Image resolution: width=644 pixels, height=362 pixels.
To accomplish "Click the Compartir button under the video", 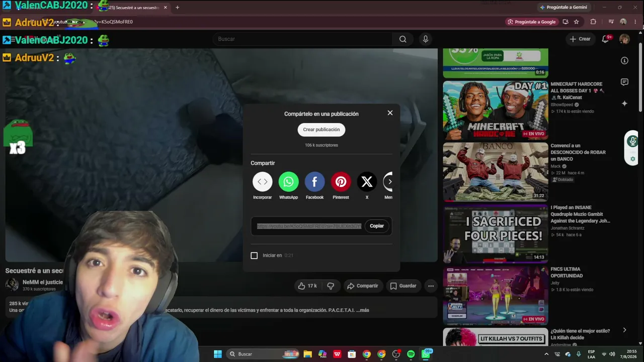I will click(362, 286).
